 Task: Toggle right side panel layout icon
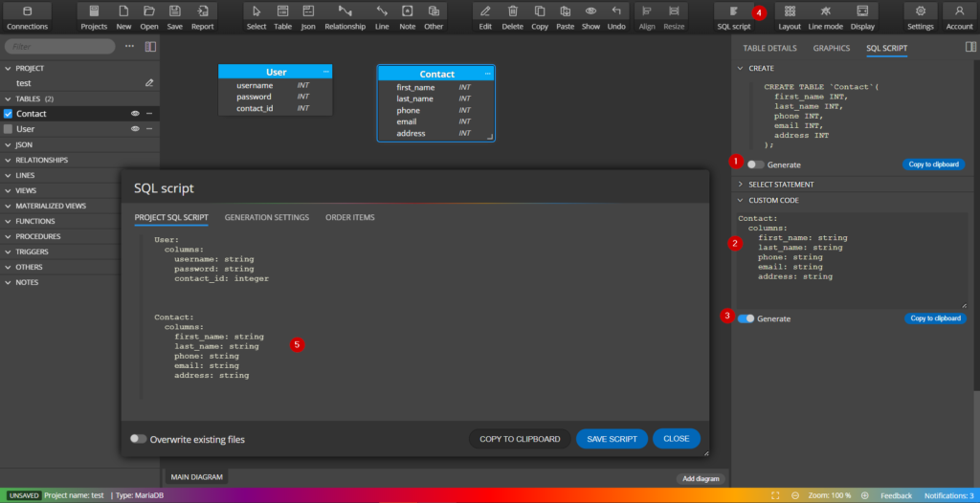tap(970, 47)
